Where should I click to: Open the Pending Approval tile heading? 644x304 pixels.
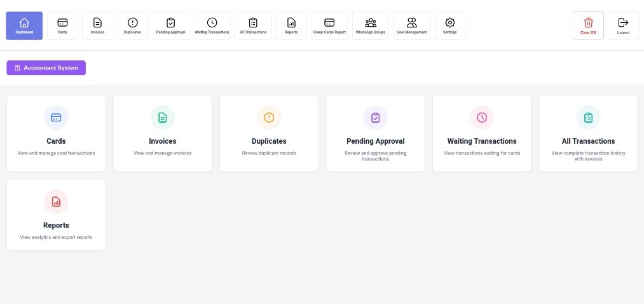pos(375,141)
